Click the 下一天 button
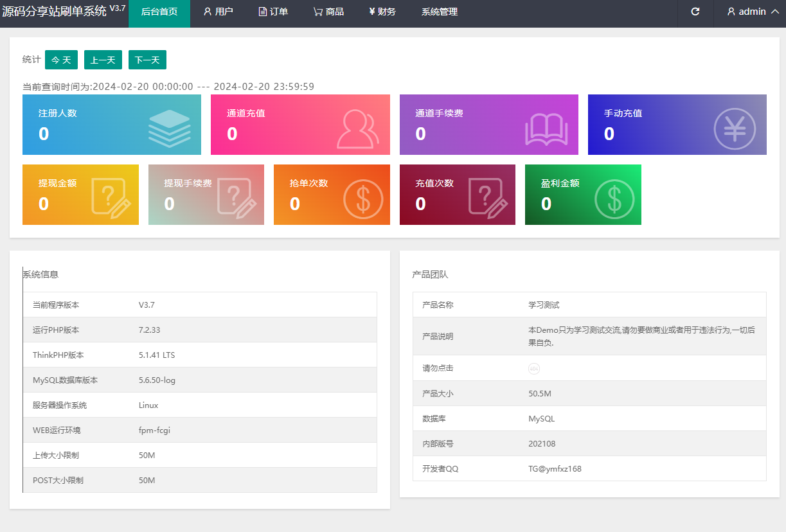 click(147, 60)
